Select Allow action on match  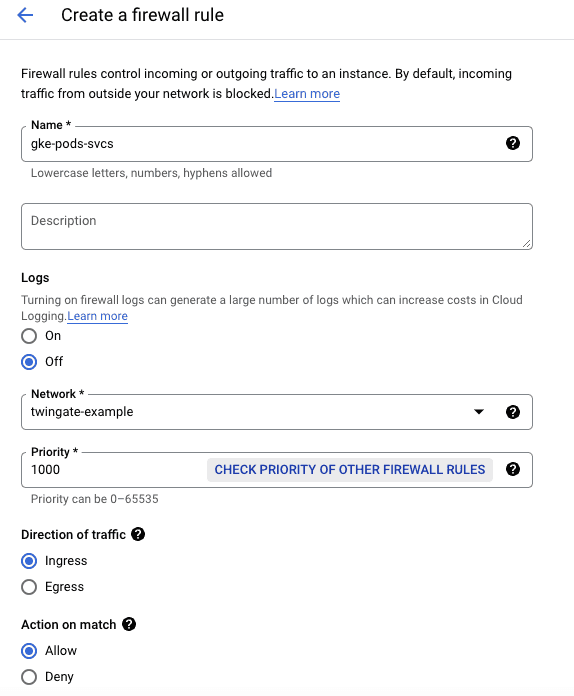(x=29, y=651)
